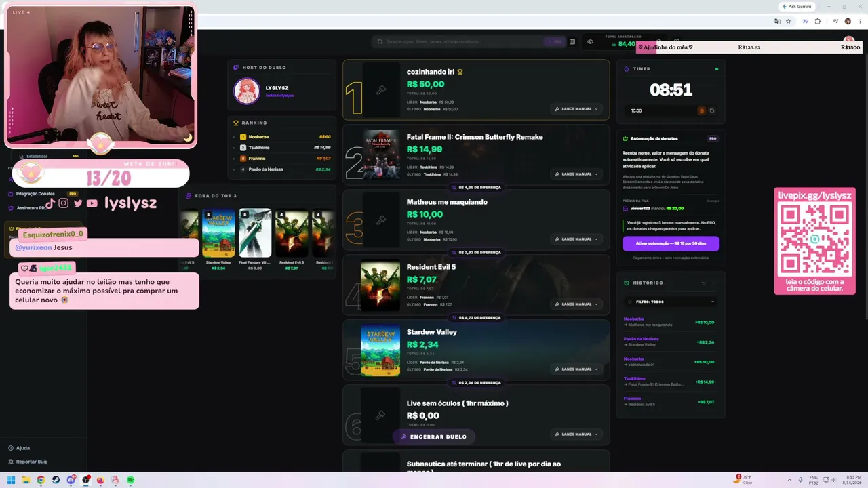Click the taskbar clock showing 8:53 PM
This screenshot has height=488, width=868.
click(850, 480)
